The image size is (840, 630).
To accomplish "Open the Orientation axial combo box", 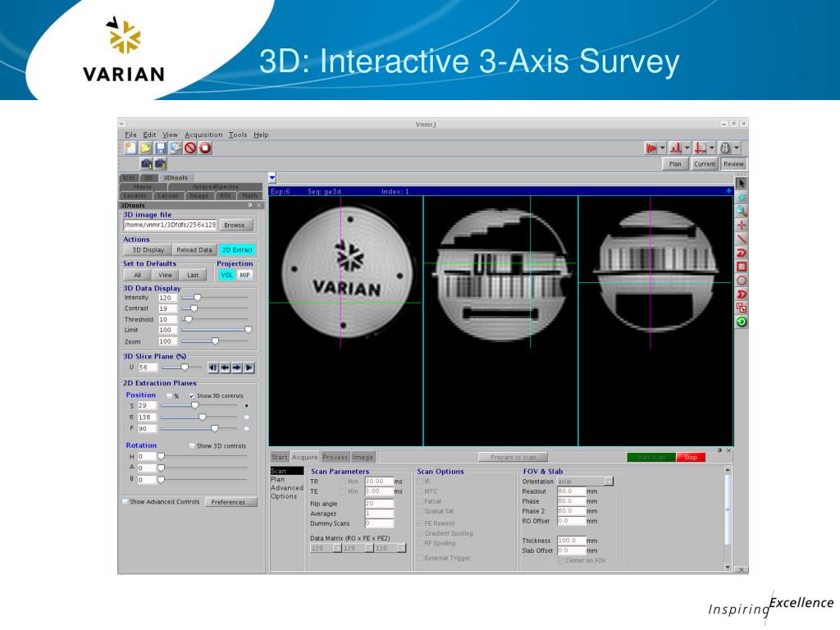I will pyautogui.click(x=585, y=482).
